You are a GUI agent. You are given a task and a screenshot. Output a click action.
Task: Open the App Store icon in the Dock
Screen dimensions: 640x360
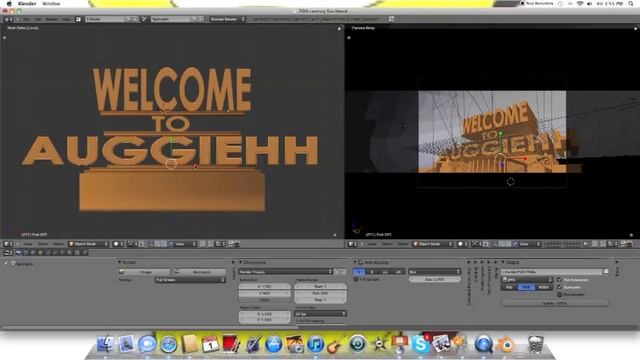pos(273,344)
